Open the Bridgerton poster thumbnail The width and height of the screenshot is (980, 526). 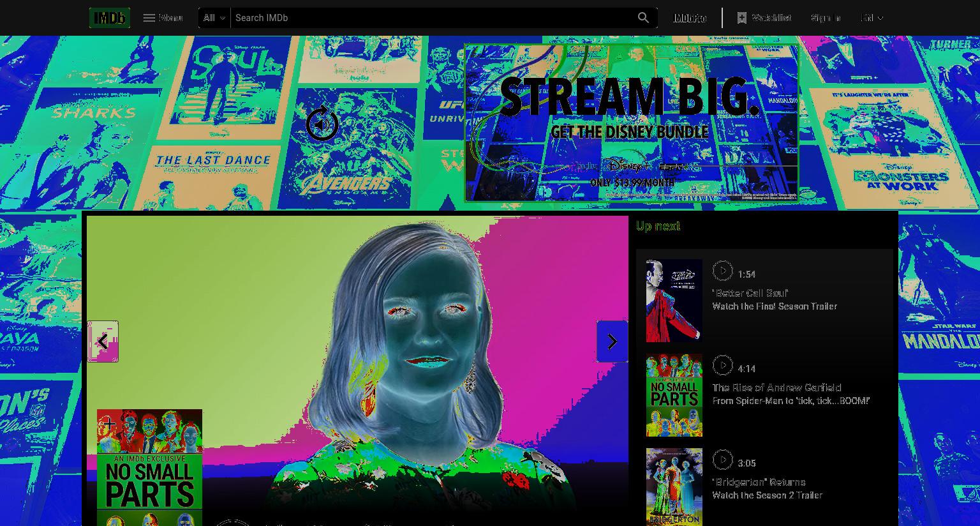[674, 487]
